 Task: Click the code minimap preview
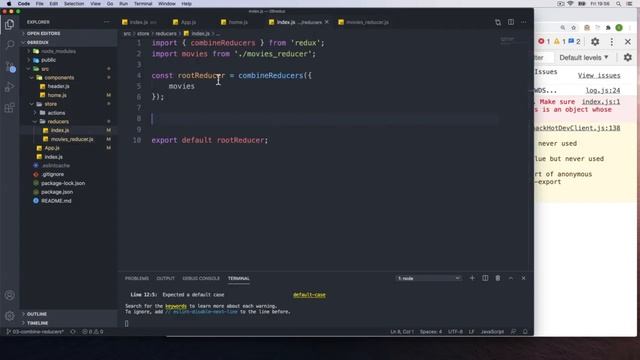pyautogui.click(x=507, y=41)
